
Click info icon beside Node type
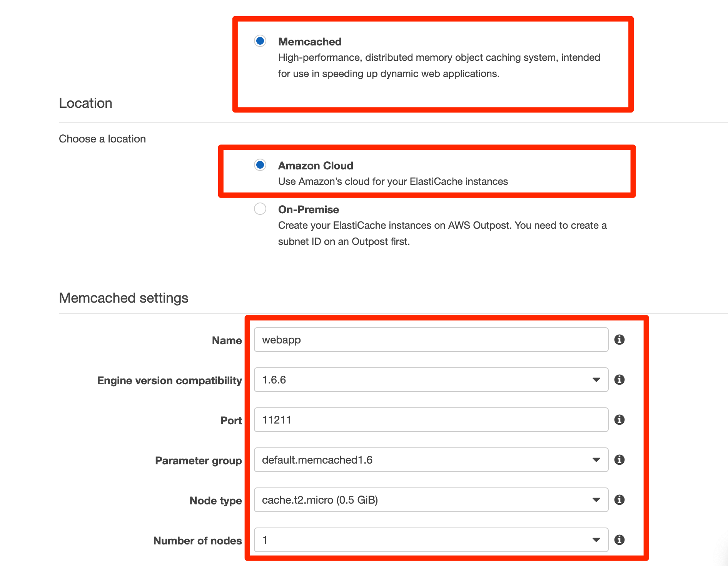(619, 500)
